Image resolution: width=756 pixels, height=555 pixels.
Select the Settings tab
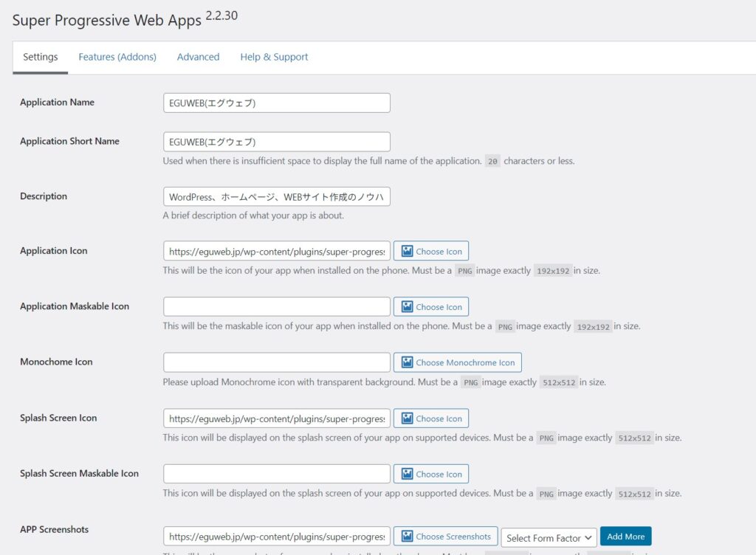tap(40, 57)
